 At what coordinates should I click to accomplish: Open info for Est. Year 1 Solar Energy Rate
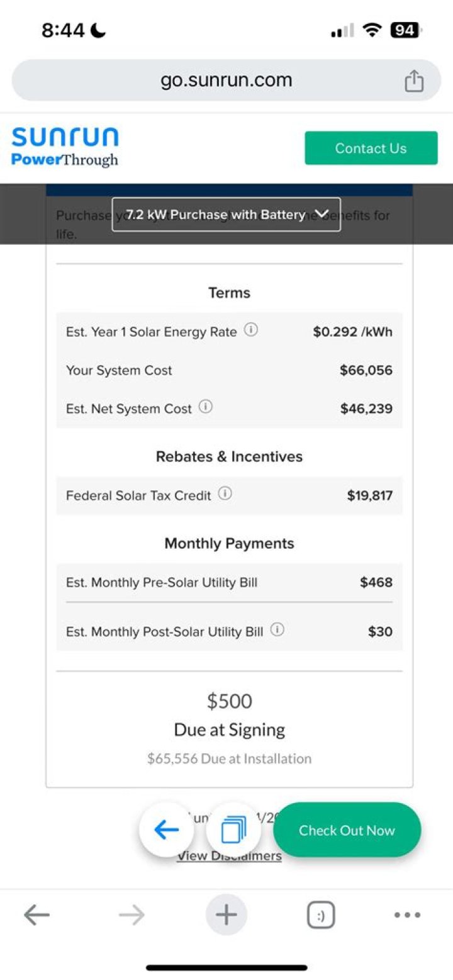coord(251,330)
